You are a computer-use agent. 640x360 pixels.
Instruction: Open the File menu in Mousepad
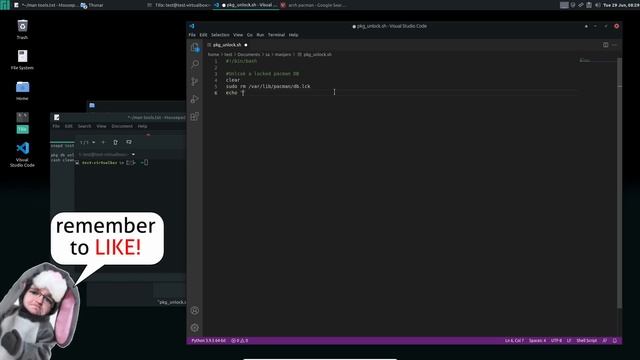click(x=56, y=126)
